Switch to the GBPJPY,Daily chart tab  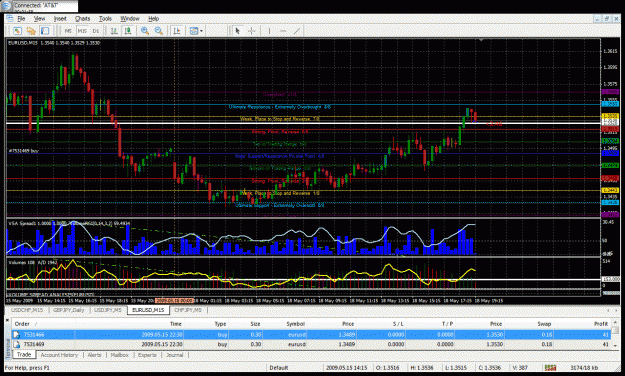point(68,310)
